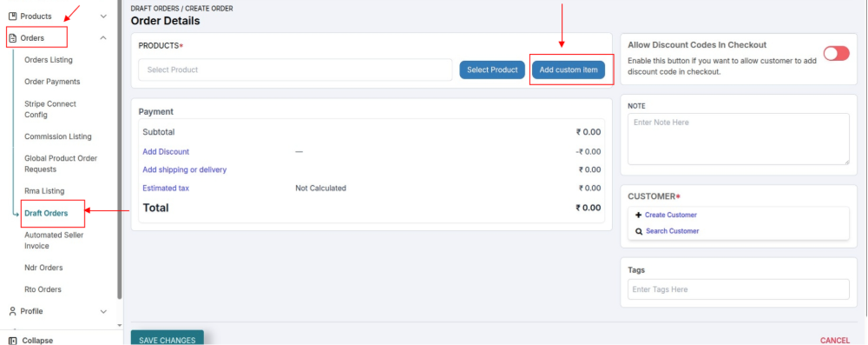
Task: Click the CANCEL link
Action: click(x=835, y=340)
